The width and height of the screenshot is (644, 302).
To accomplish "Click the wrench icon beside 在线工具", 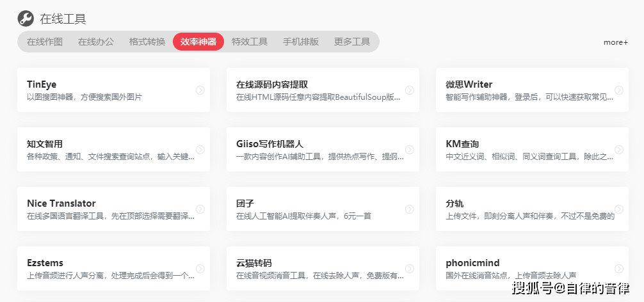I will coord(26,19).
